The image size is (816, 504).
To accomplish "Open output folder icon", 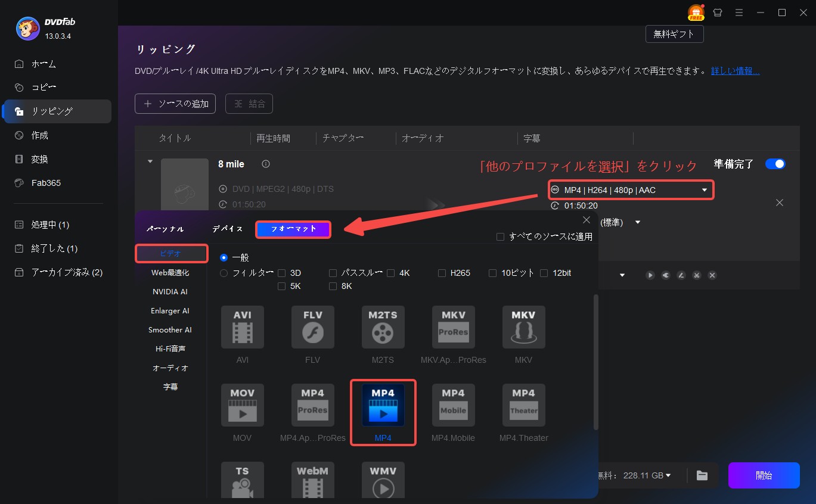I will point(702,475).
